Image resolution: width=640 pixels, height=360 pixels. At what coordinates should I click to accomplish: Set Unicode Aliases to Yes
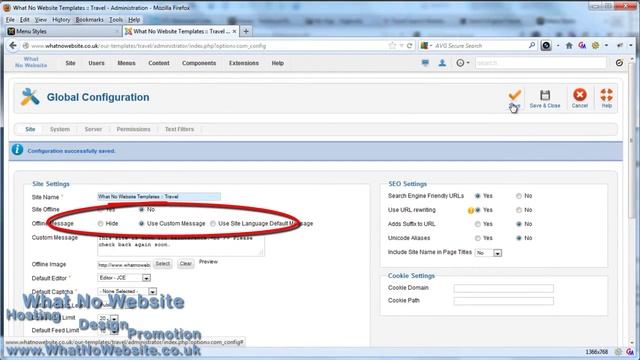[x=478, y=238]
